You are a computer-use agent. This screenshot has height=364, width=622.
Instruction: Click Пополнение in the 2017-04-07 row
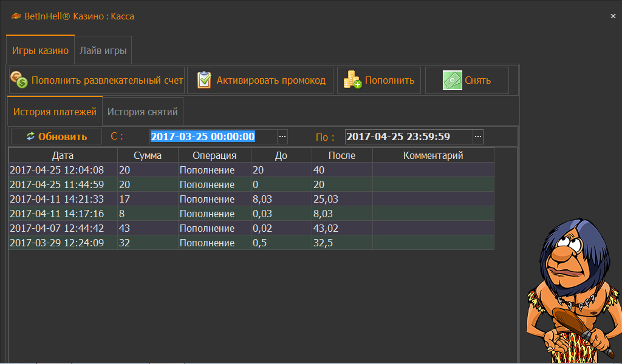pos(207,228)
